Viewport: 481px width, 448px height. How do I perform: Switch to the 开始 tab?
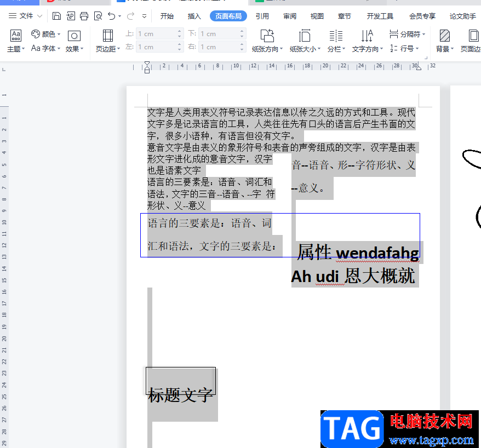pyautogui.click(x=167, y=16)
